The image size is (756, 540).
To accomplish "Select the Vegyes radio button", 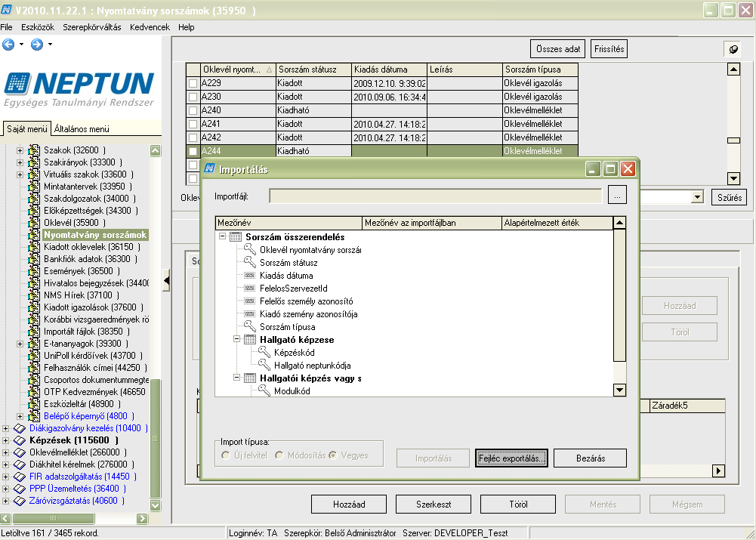I will 332,455.
